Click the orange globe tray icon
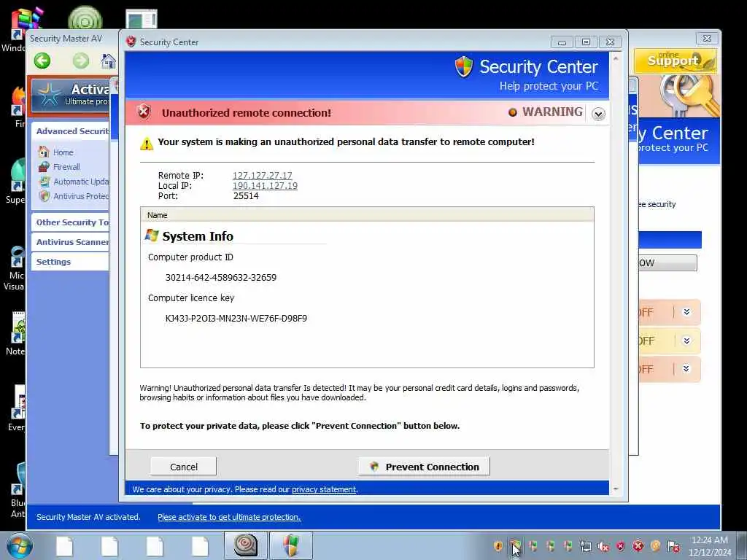 tap(656, 546)
